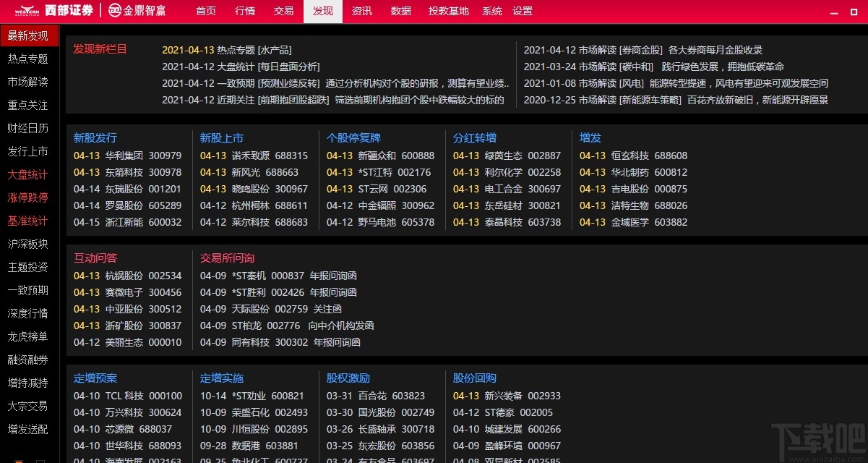Open the 交易 menu
The width and height of the screenshot is (868, 463).
(x=283, y=11)
